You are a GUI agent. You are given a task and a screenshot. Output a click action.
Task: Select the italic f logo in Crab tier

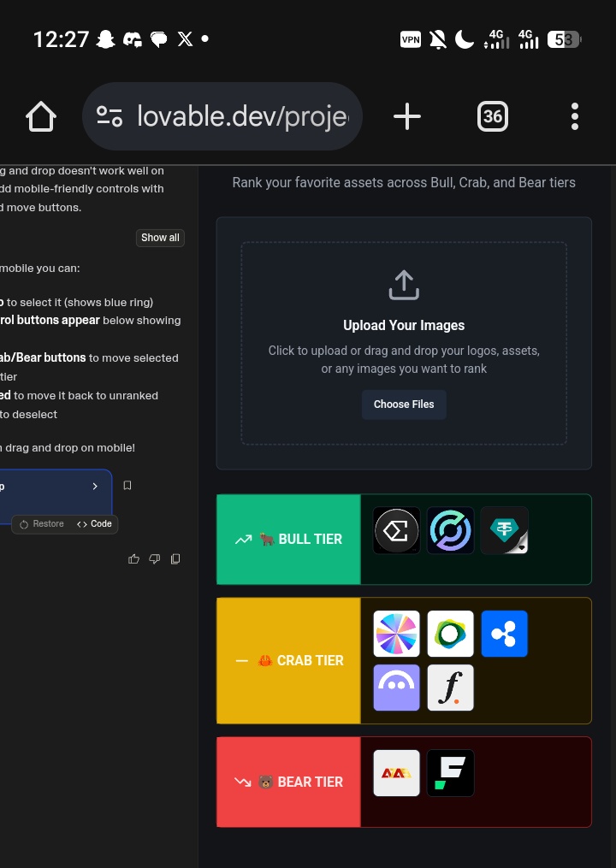pos(450,688)
